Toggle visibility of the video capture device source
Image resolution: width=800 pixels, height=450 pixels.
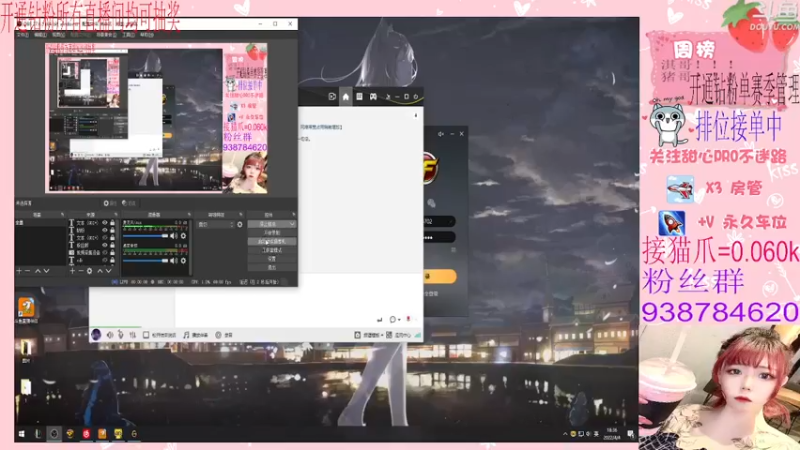tap(105, 253)
